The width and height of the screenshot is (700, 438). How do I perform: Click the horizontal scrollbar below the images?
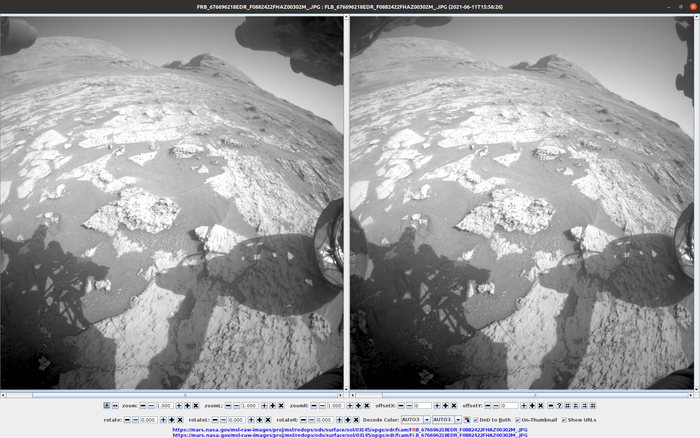350,394
